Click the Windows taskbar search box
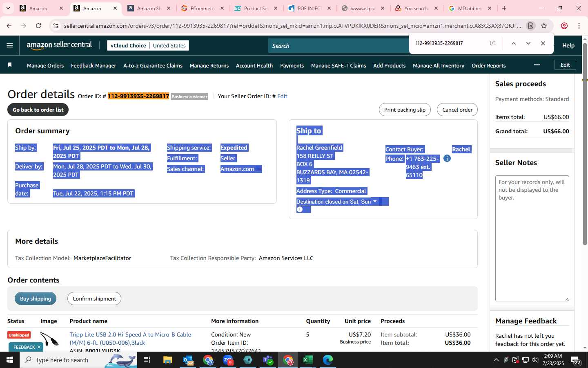The width and height of the screenshot is (588, 368). (x=78, y=360)
